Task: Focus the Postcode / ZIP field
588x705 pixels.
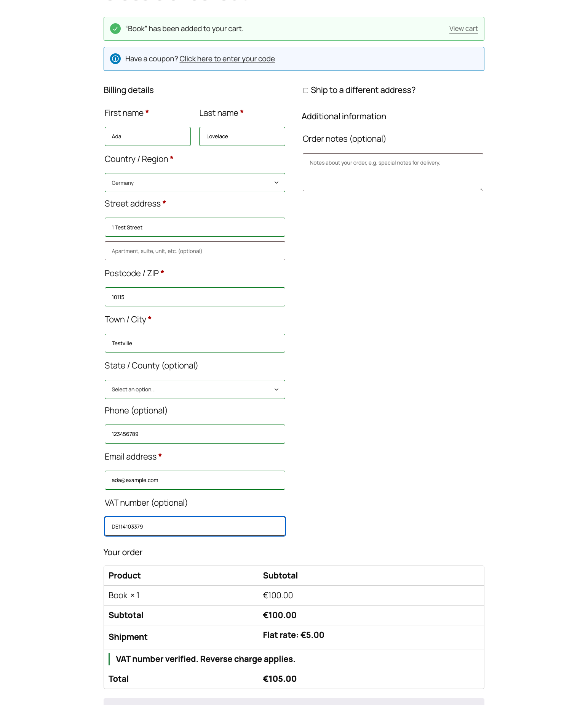Action: tap(195, 297)
